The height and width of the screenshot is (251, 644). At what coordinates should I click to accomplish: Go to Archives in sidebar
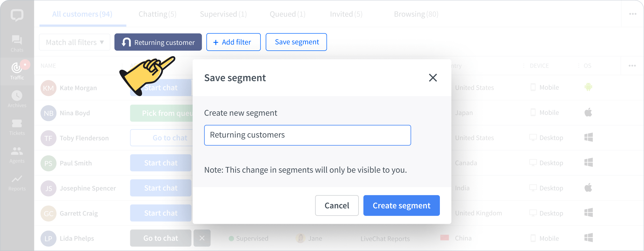click(17, 99)
